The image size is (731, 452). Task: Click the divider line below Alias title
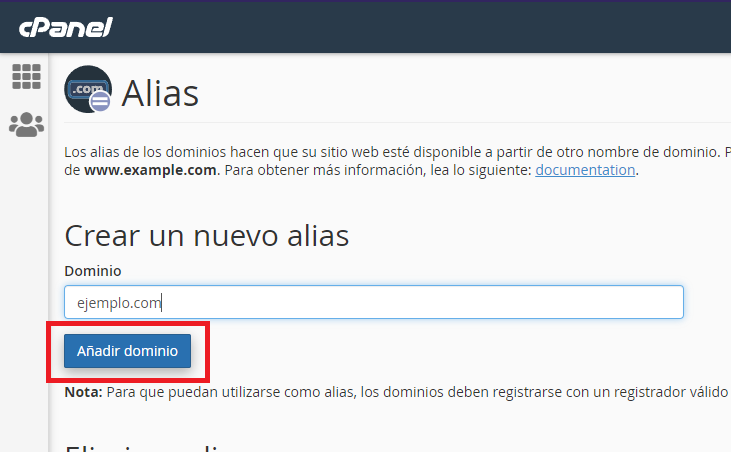[400, 123]
